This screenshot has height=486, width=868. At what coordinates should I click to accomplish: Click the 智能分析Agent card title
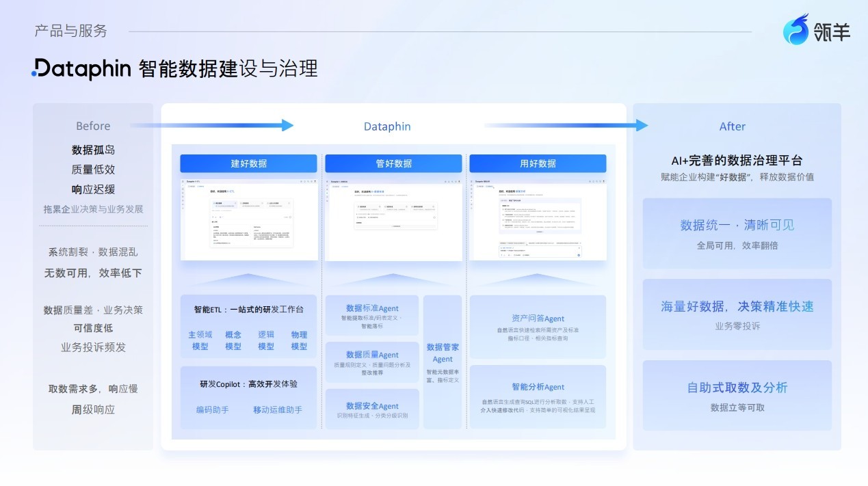tap(538, 387)
